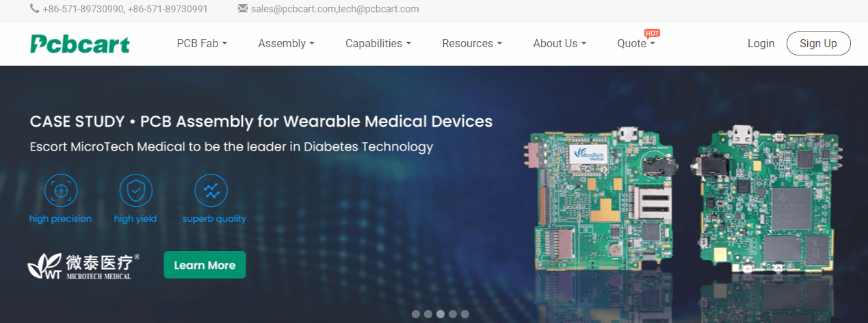Click the envelope email icon
The image size is (868, 323).
(x=243, y=9)
